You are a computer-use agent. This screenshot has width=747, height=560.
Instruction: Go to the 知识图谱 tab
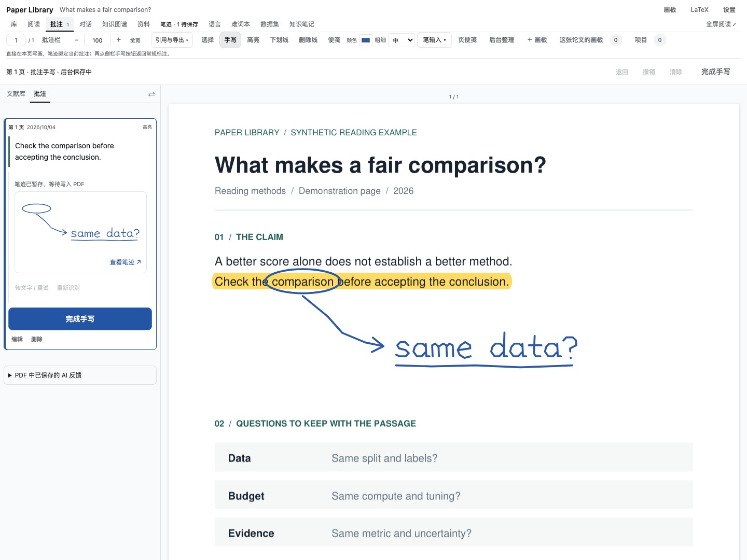[115, 24]
